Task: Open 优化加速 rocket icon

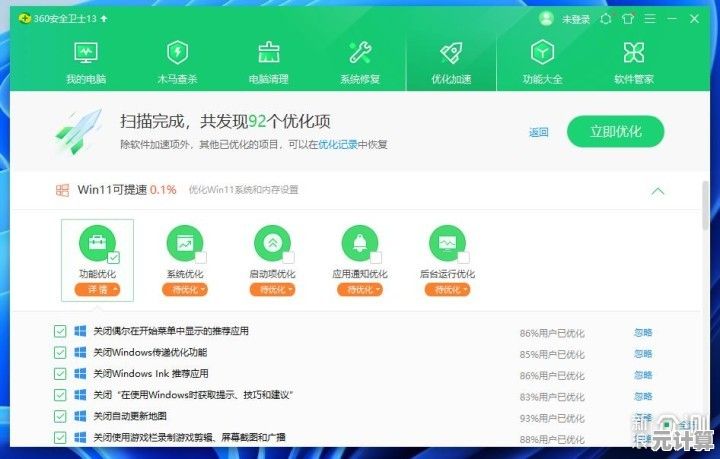Action: point(451,52)
